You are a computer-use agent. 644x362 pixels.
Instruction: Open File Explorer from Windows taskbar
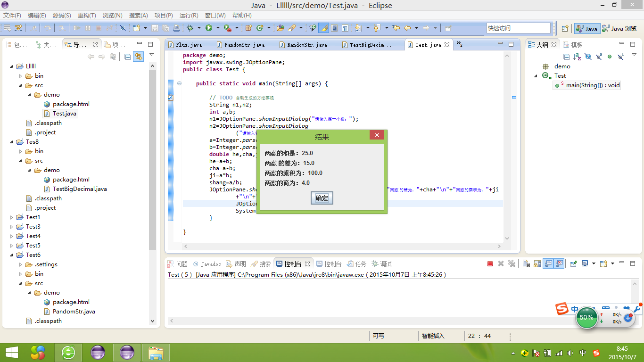(x=156, y=353)
